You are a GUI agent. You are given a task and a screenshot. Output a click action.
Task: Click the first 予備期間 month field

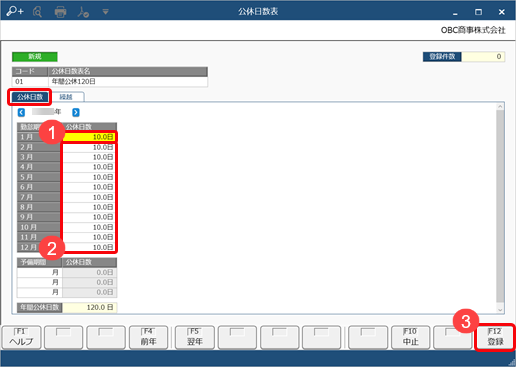click(x=39, y=272)
